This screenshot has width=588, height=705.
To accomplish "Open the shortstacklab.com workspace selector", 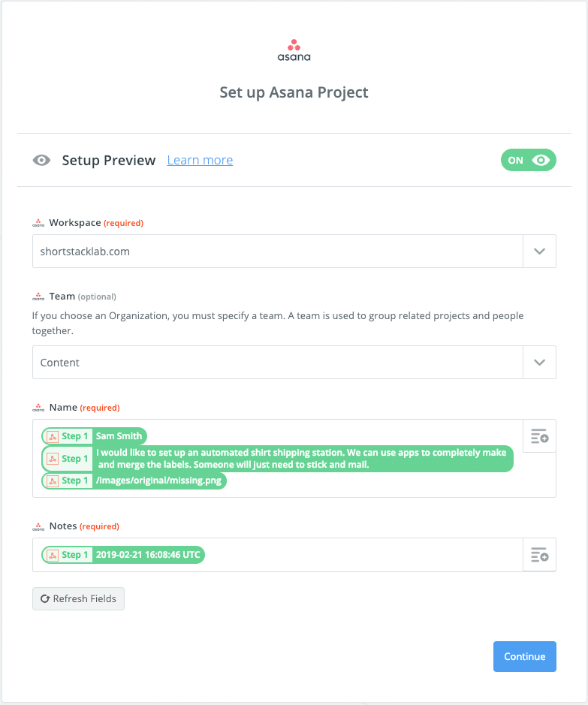I will tap(278, 252).
